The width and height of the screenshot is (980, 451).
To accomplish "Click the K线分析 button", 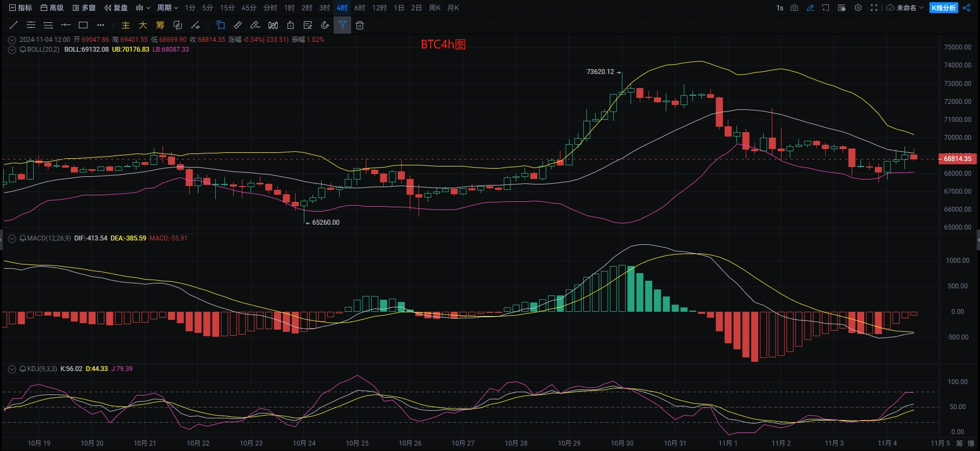I will click(944, 8).
